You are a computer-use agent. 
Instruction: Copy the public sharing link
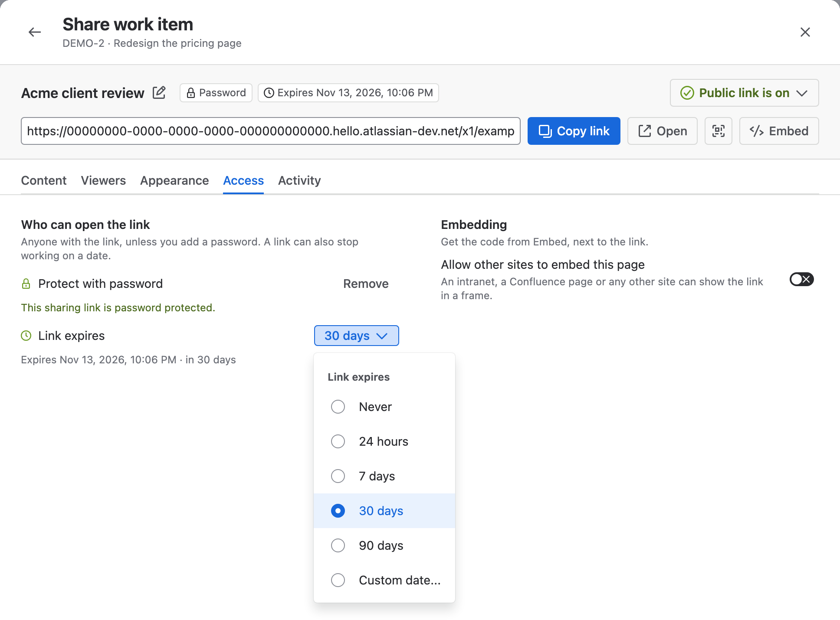tap(574, 131)
